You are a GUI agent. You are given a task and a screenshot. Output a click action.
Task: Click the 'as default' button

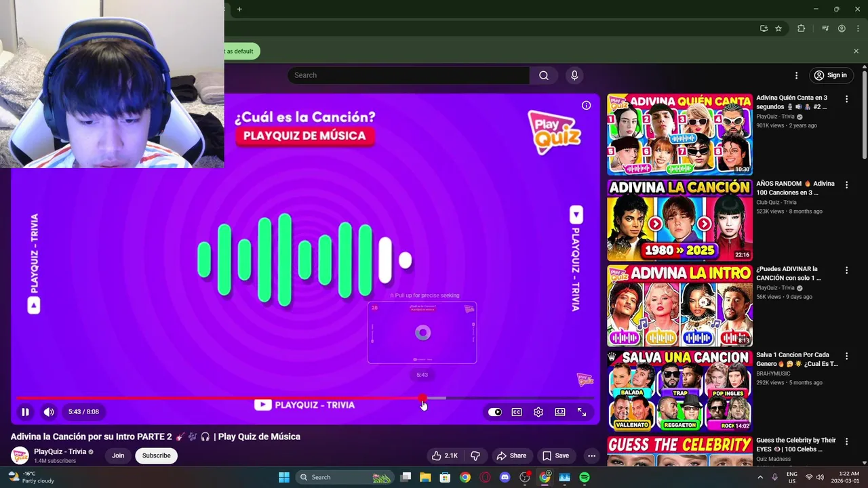(x=241, y=51)
